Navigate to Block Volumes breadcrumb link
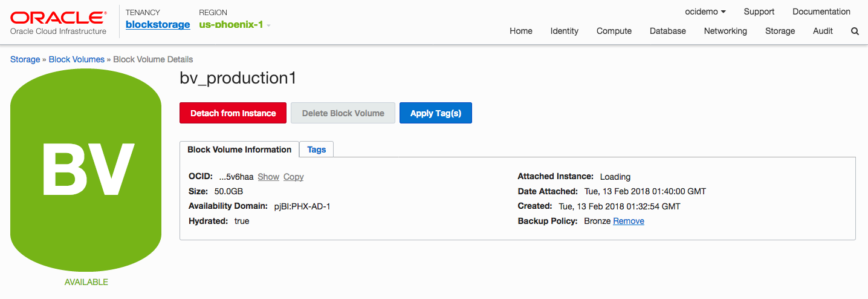Screen dimensions: 868x299 [77, 59]
